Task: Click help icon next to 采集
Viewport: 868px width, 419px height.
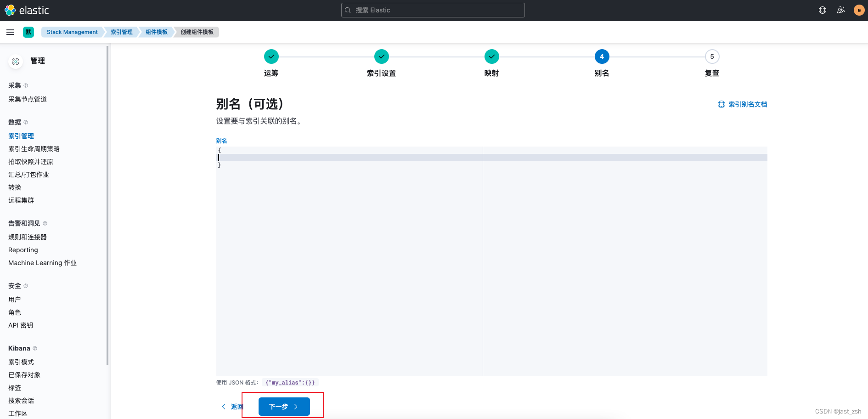Action: (x=26, y=85)
